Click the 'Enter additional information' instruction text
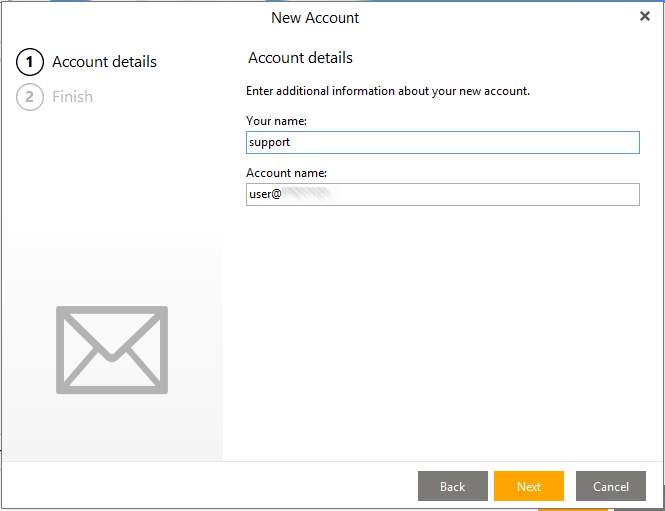The width and height of the screenshot is (665, 511). point(387,91)
